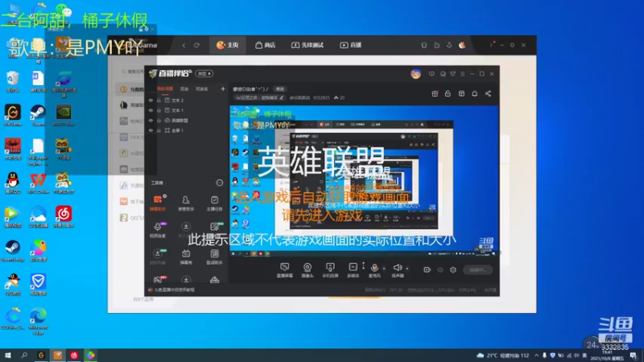
Task: Open the 弹幕助手 tool
Action: (x=158, y=204)
